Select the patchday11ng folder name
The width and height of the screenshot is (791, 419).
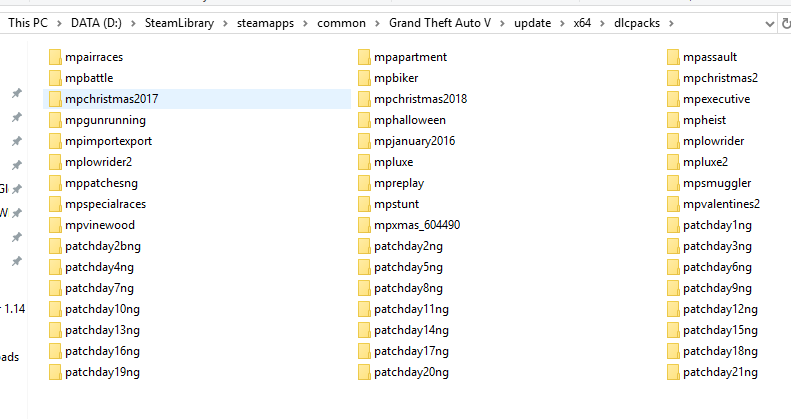click(x=411, y=310)
